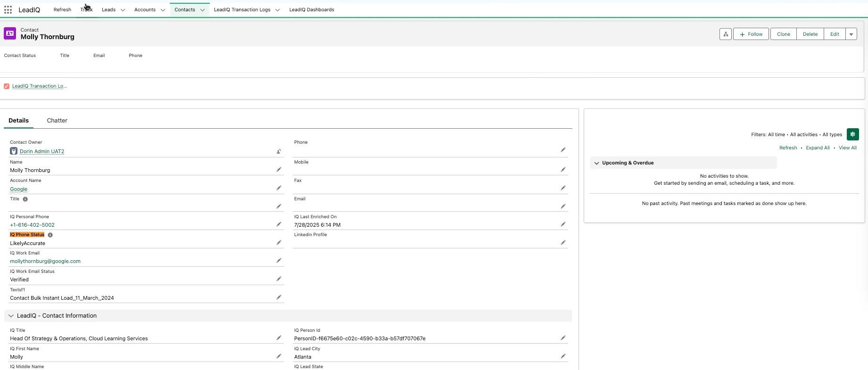Screen dimensions: 868x370
Task: Click the Expand All link in activity panel
Action: click(818, 148)
